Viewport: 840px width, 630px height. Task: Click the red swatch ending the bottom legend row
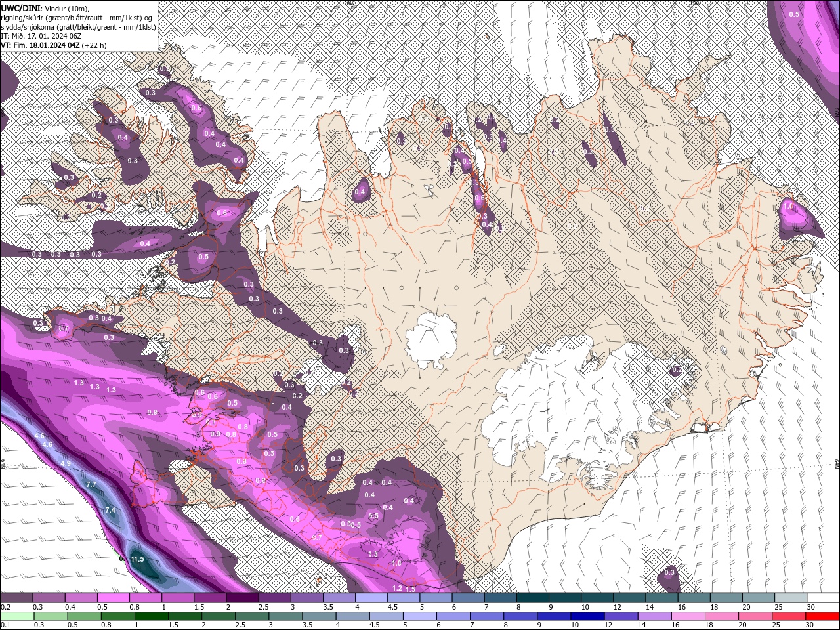823,616
